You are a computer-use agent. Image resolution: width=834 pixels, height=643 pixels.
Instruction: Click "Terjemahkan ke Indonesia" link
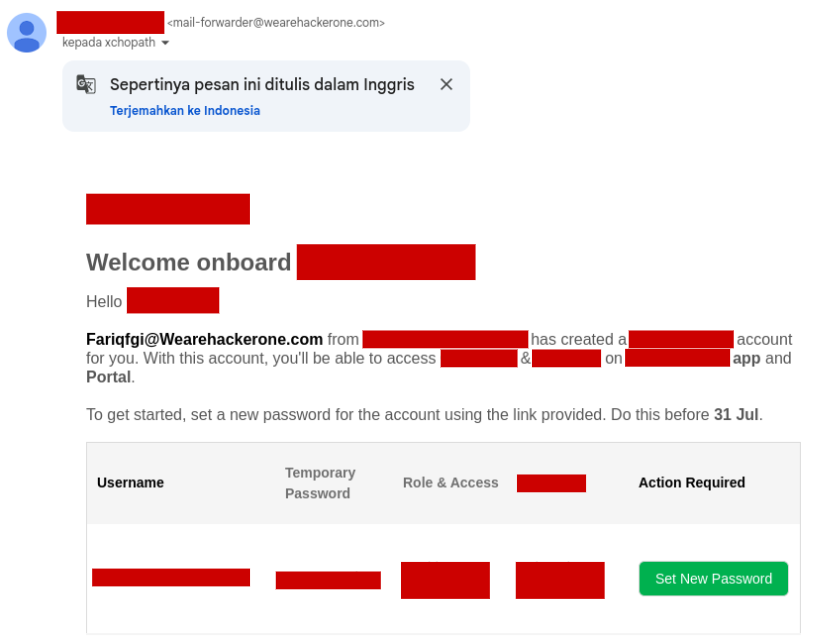point(185,111)
